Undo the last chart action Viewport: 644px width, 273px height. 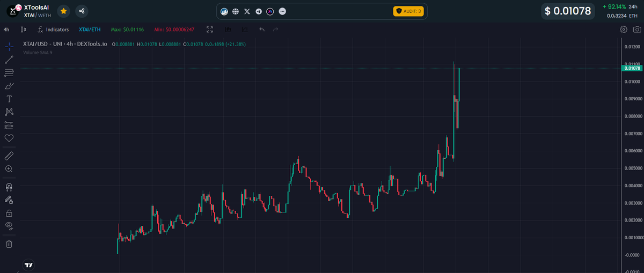[262, 29]
